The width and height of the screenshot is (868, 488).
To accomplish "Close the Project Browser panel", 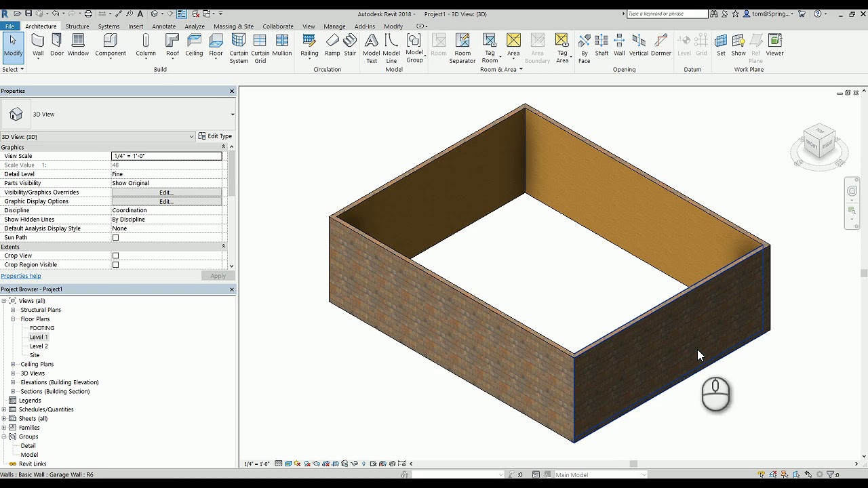I will click(x=232, y=289).
